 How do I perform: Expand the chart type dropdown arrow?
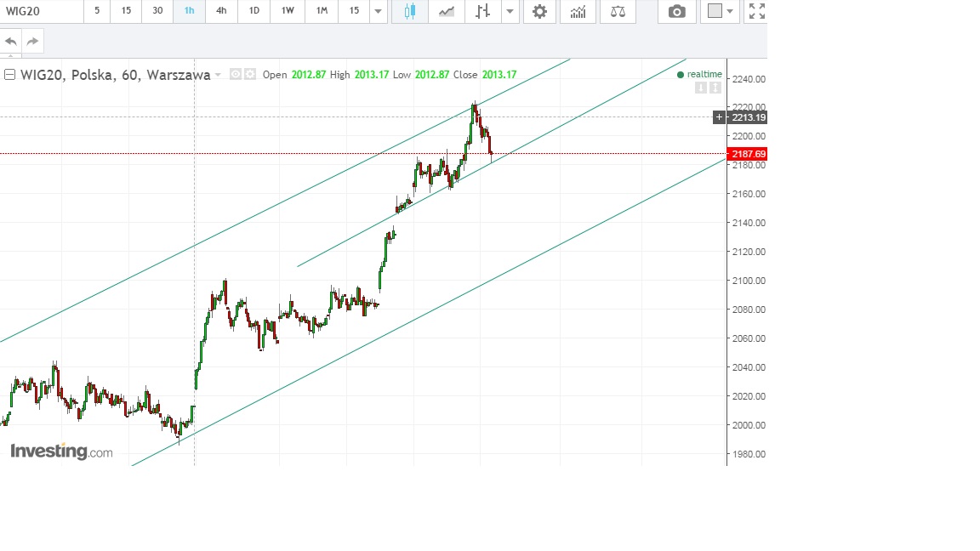point(510,11)
